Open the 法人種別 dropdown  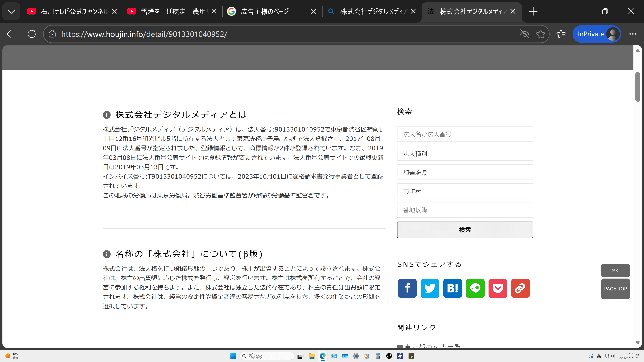[x=465, y=153]
